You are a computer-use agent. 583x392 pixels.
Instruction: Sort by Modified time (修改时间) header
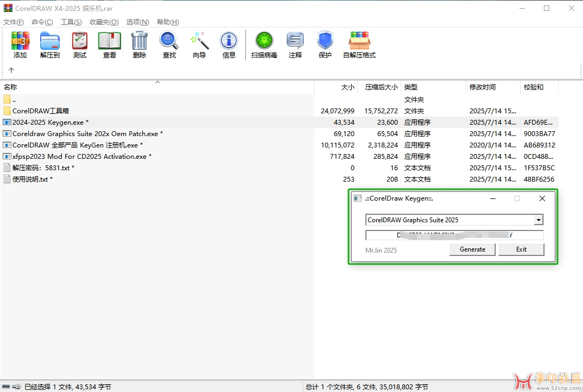click(x=493, y=87)
